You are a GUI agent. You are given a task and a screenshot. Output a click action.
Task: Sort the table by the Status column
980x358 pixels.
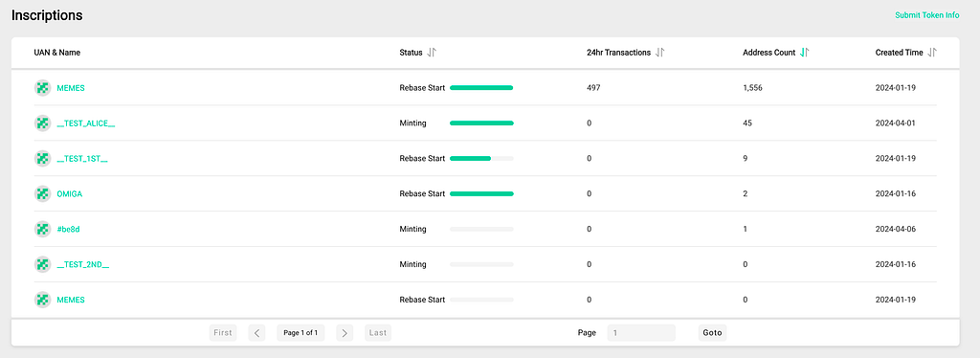click(432, 53)
